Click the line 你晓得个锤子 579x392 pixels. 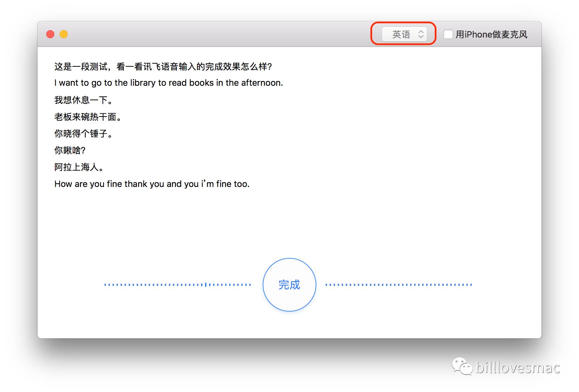(x=83, y=134)
